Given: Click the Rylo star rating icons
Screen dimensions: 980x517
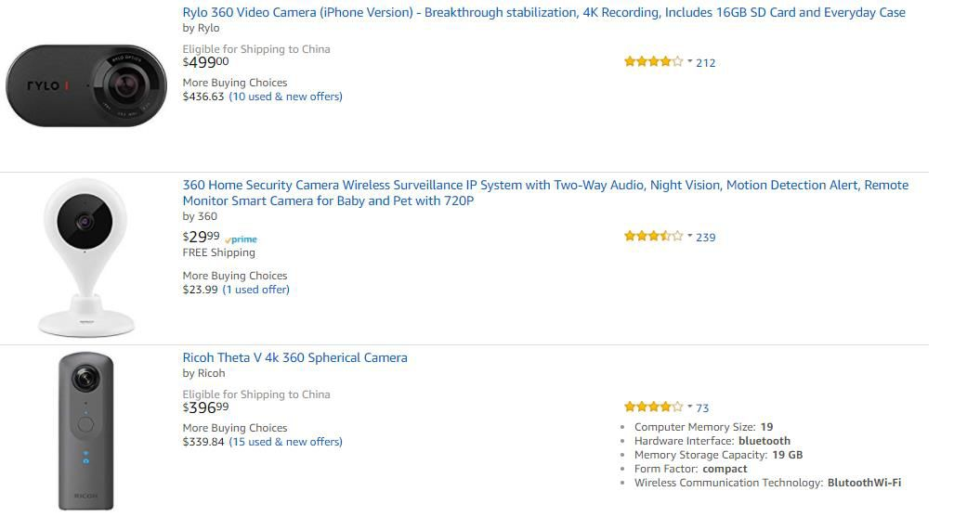Looking at the screenshot, I should point(653,62).
